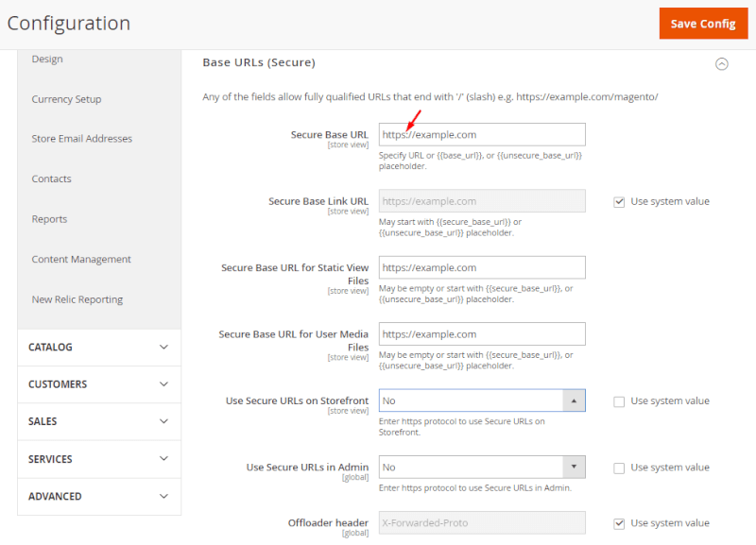The width and height of the screenshot is (756, 545).
Task: Click the Secure Base URL for Static View Files field
Action: coord(482,267)
